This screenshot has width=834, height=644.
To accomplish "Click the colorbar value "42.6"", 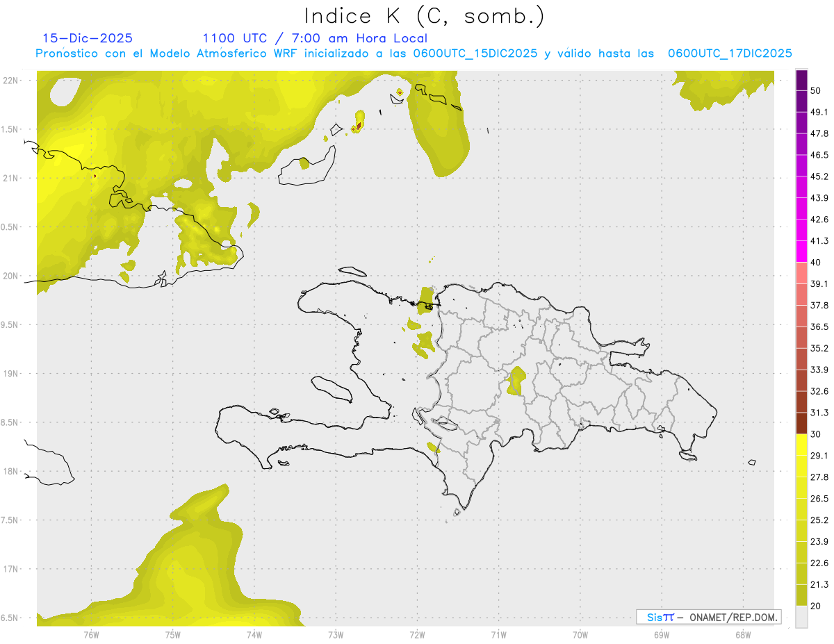I will coord(819,220).
